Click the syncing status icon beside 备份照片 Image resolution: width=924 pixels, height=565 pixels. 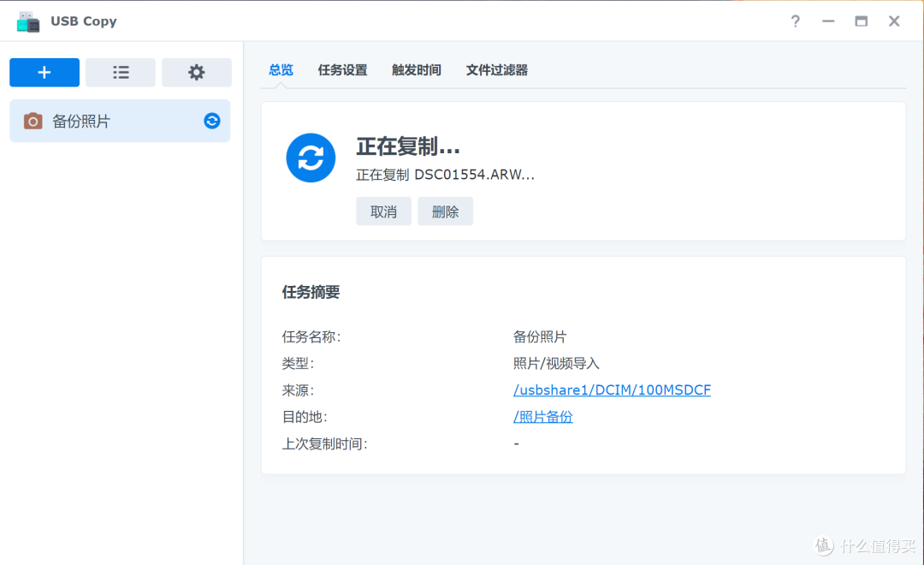pos(212,121)
